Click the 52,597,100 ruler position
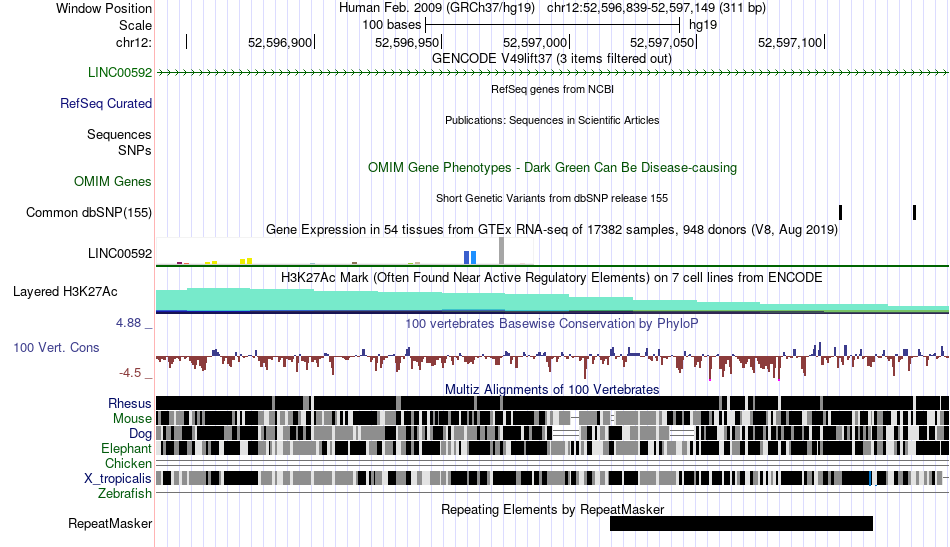Image resolution: width=950 pixels, height=547 pixels. (790, 42)
